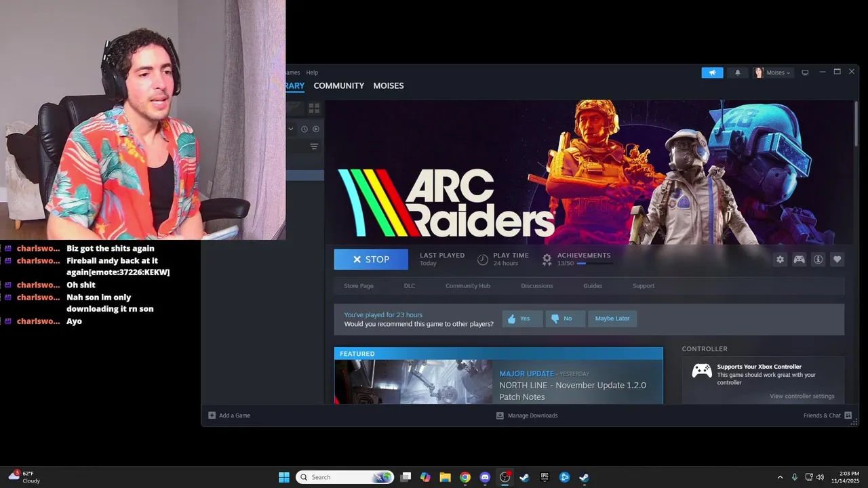The height and width of the screenshot is (488, 868).
Task: Open the volume tray icon
Action: pyautogui.click(x=820, y=477)
